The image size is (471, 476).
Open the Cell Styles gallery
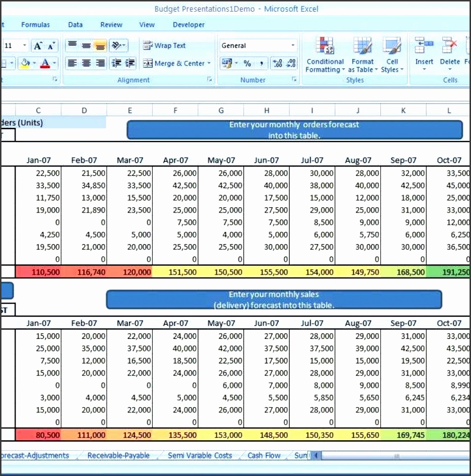tap(392, 54)
